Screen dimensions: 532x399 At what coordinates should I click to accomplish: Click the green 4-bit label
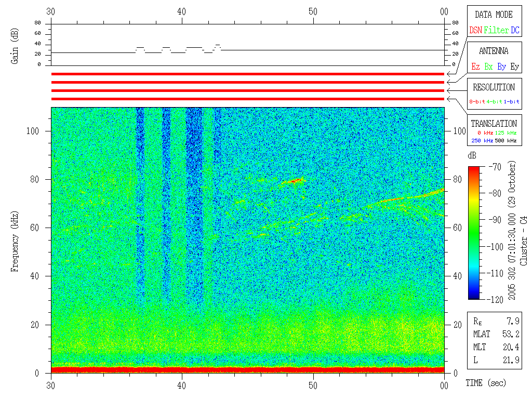click(495, 101)
